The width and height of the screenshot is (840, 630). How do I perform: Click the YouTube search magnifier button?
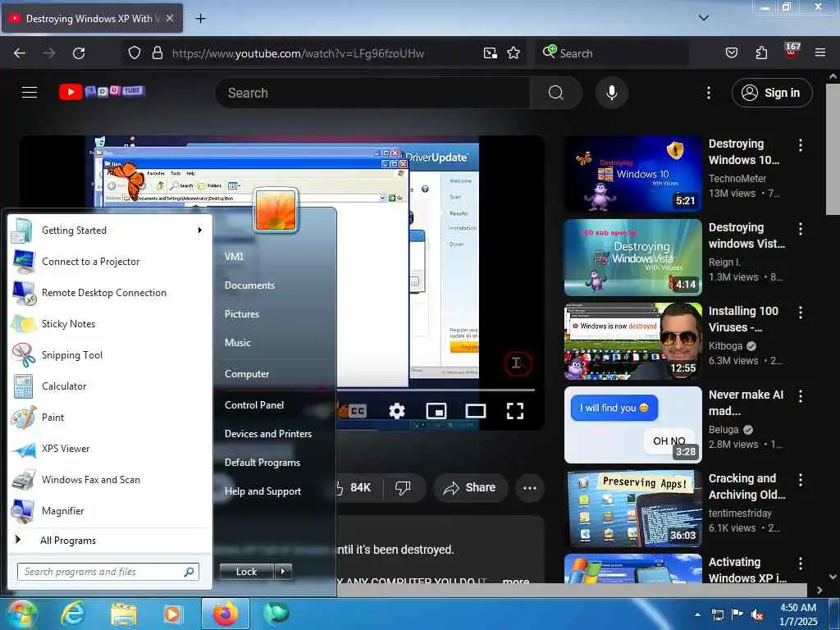[x=556, y=93]
